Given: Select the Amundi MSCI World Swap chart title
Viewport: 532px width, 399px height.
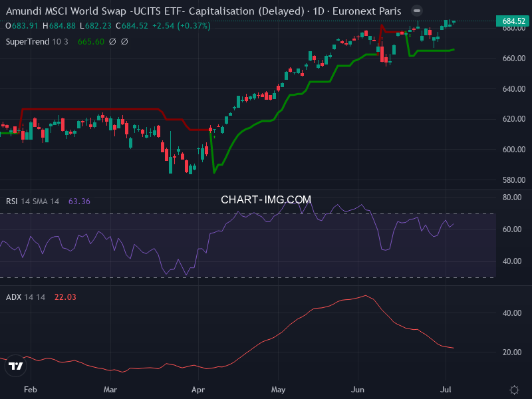Looking at the screenshot, I should (x=203, y=11).
